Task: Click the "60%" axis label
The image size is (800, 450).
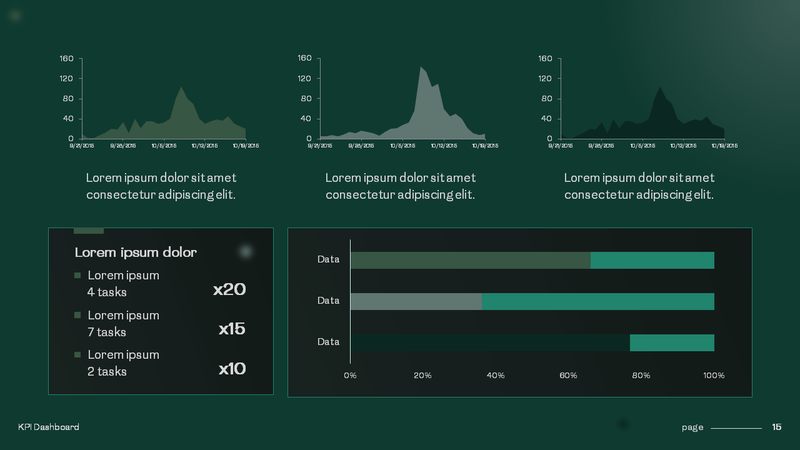Action: pyautogui.click(x=568, y=376)
